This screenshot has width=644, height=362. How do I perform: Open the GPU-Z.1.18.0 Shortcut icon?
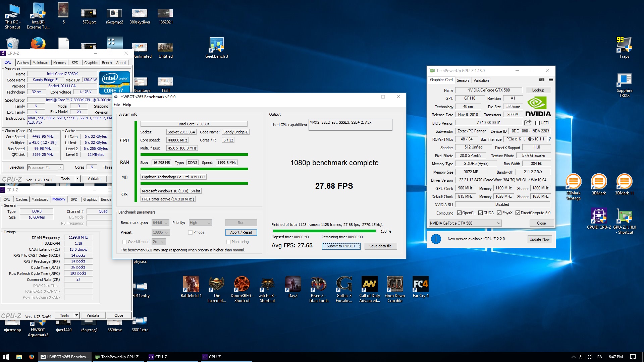pyautogui.click(x=624, y=221)
